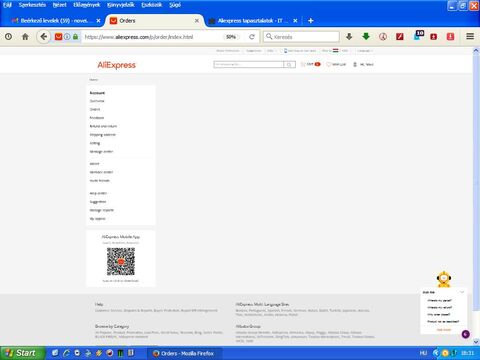Click the yellow chat assistant robot

pos(444,279)
